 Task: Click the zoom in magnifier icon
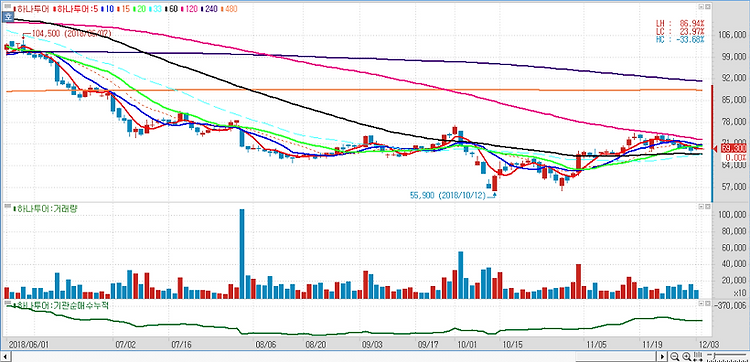[x=686, y=356]
